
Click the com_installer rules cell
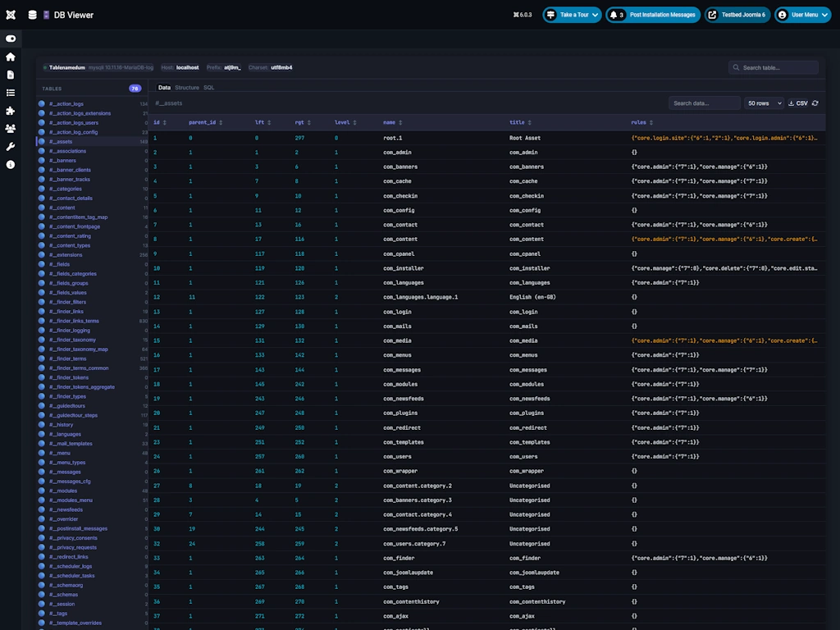[724, 268]
